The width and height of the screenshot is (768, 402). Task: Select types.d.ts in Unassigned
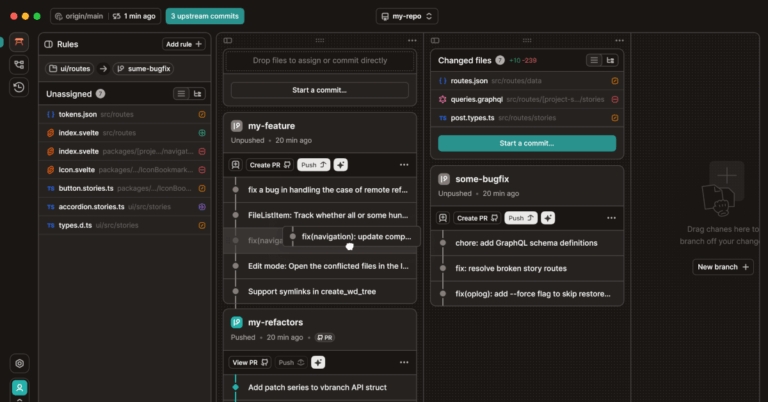[125, 226]
